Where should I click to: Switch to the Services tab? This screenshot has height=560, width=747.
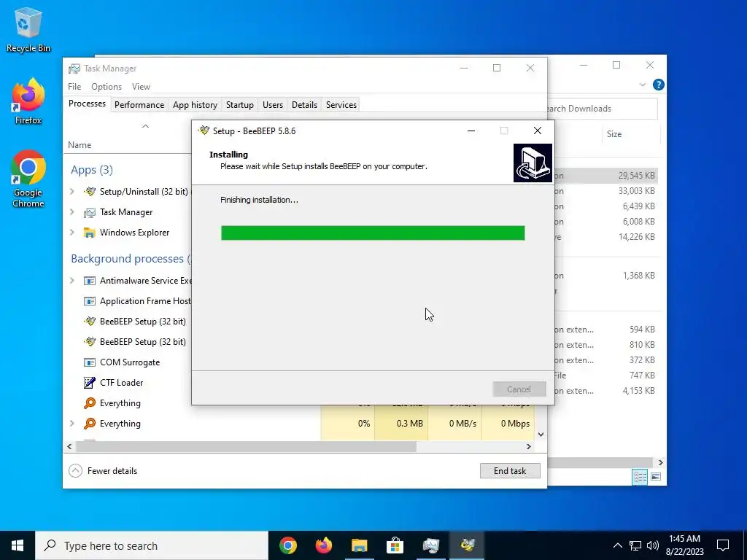click(341, 105)
